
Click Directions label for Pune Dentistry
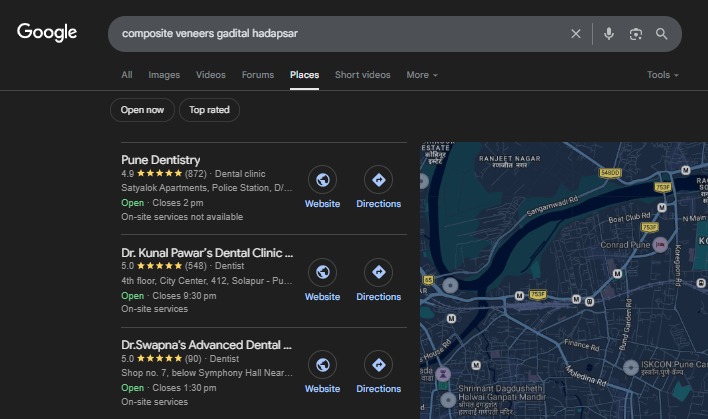[378, 204]
